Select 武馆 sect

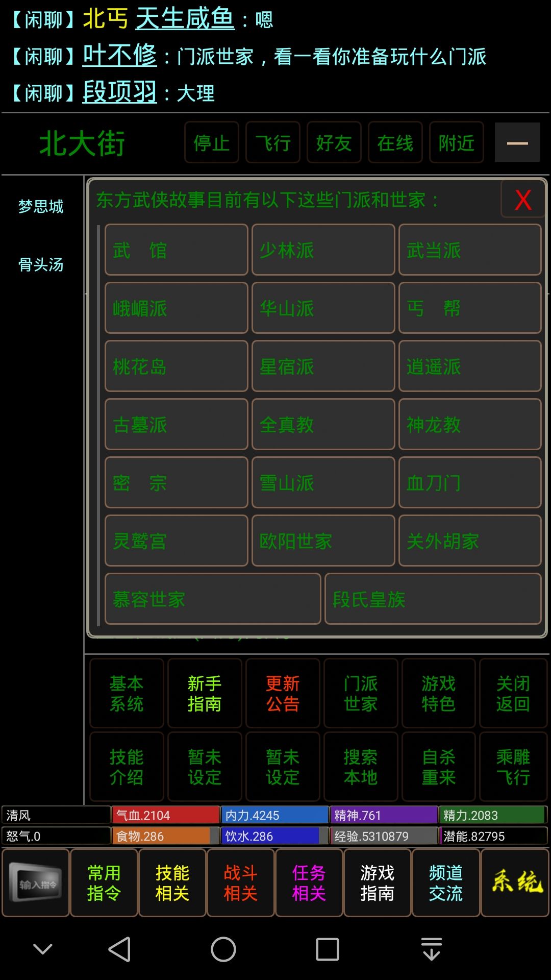coord(177,250)
